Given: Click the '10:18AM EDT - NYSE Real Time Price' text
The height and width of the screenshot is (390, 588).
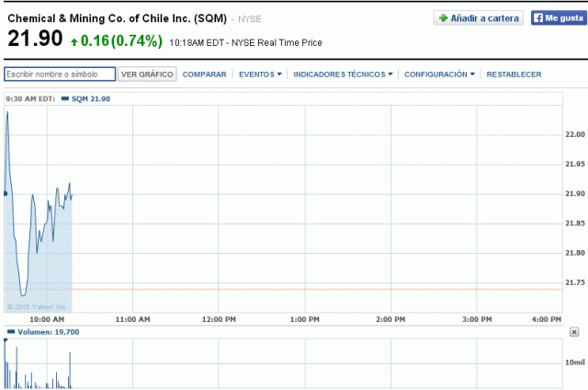Looking at the screenshot, I should pyautogui.click(x=245, y=43).
